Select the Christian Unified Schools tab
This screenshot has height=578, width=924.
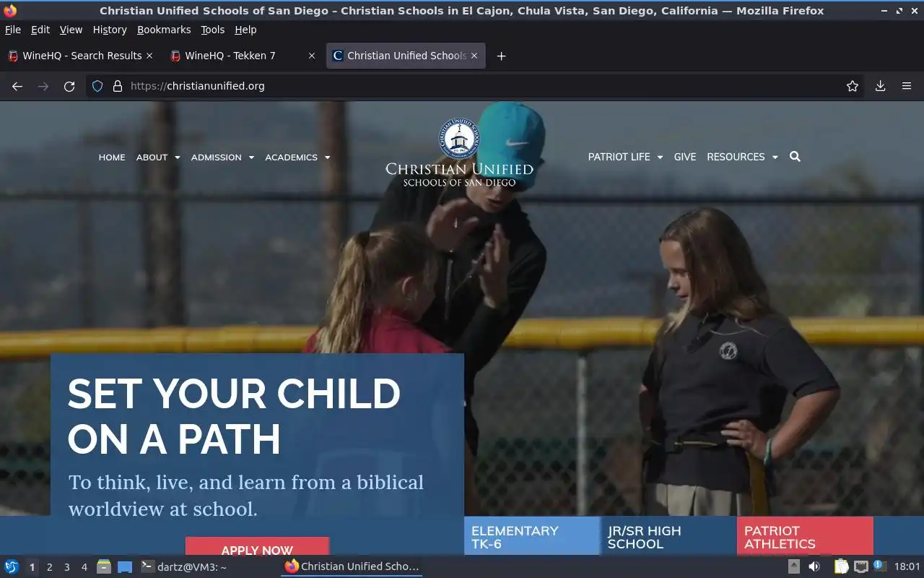click(406, 56)
